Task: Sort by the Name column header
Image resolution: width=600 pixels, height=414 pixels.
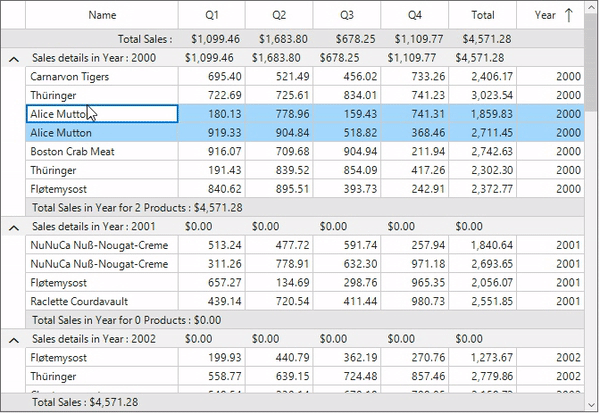Action: [x=102, y=15]
